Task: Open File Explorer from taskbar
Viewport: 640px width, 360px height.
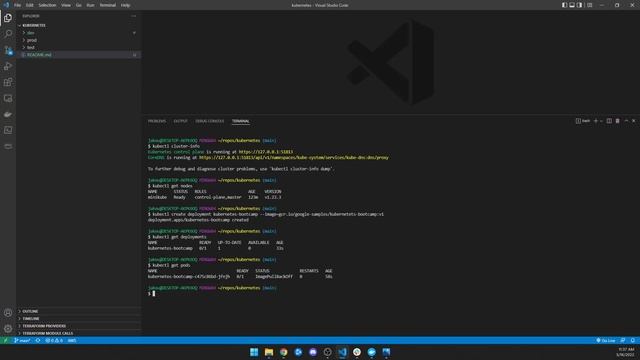Action: 269,352
